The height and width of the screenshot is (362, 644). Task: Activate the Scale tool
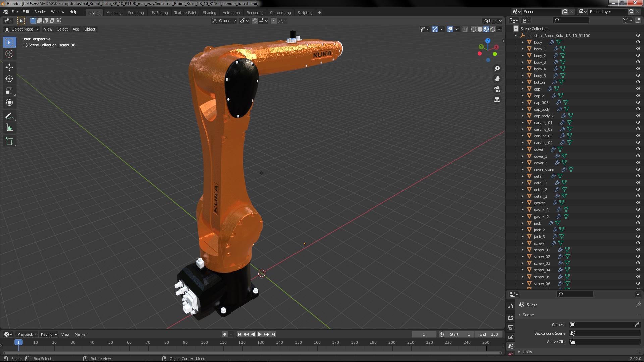(x=9, y=90)
